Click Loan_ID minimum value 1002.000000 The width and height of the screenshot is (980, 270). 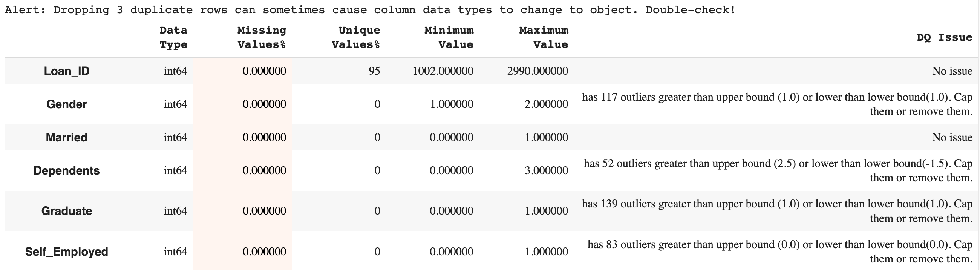click(x=443, y=71)
